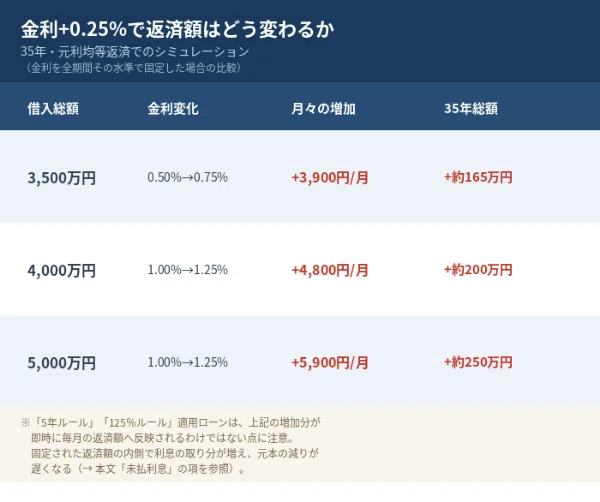This screenshot has width=600, height=502.
Task: Click the subtitle 35年・元利均等返済でのシミュレーション
Action: (x=135, y=51)
